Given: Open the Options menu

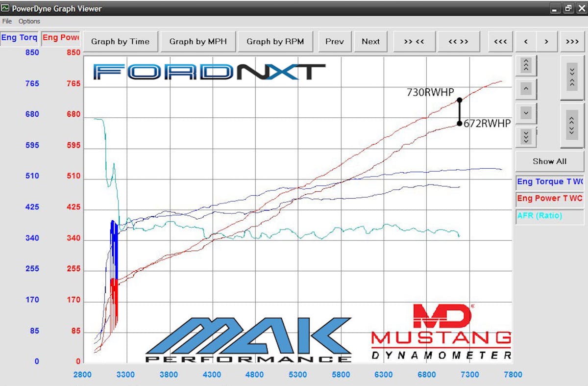Looking at the screenshot, I should [29, 21].
